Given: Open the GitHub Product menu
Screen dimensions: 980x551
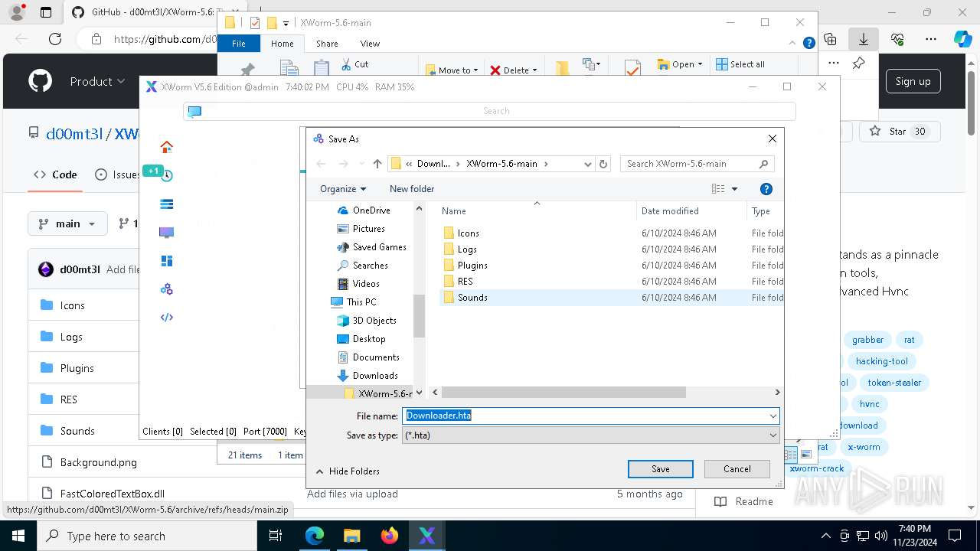Looking at the screenshot, I should (97, 81).
